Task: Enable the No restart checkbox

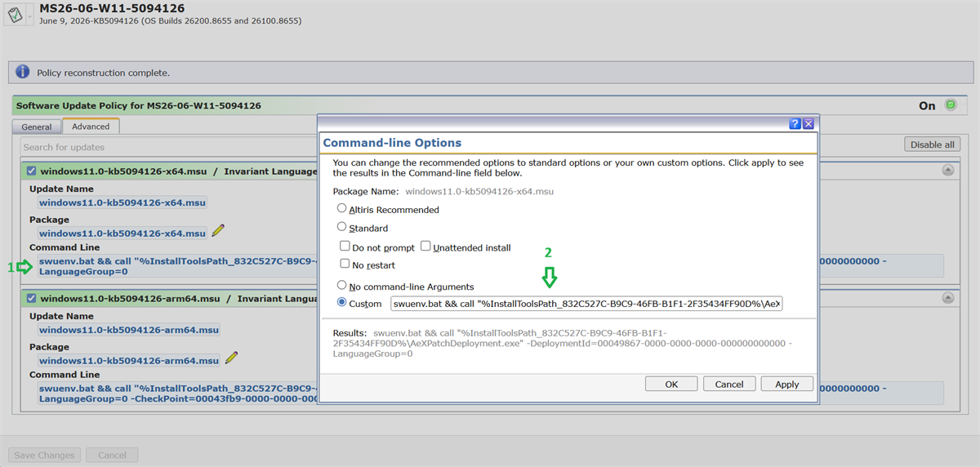Action: [345, 264]
